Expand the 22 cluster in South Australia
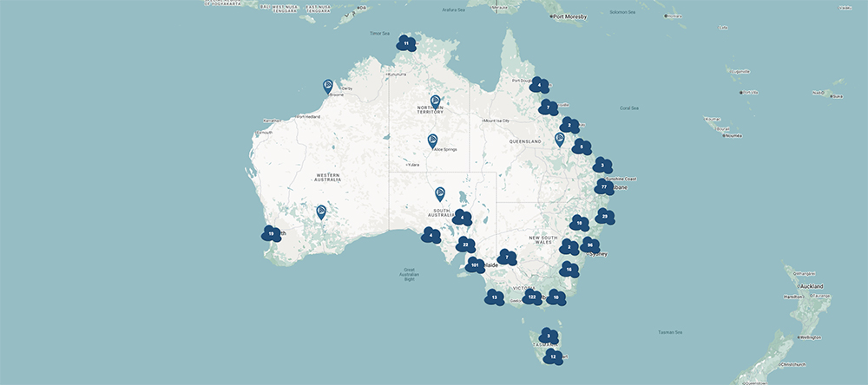Screen dimensions: 868x385 tap(465, 245)
